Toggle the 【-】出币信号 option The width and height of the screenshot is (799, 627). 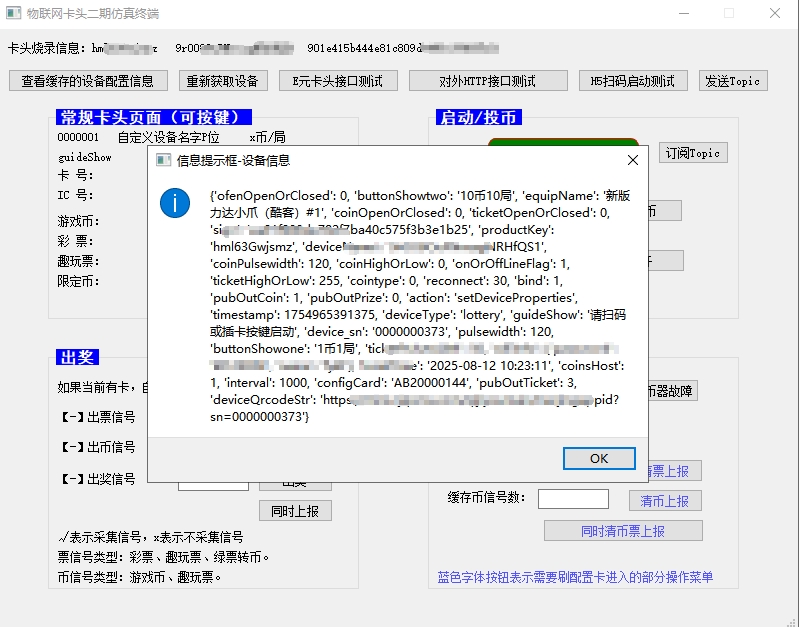coord(98,448)
